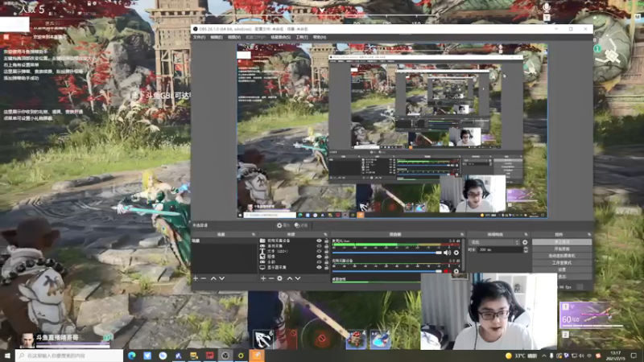Open the 编辑(E) menu in OBS

pos(217,37)
